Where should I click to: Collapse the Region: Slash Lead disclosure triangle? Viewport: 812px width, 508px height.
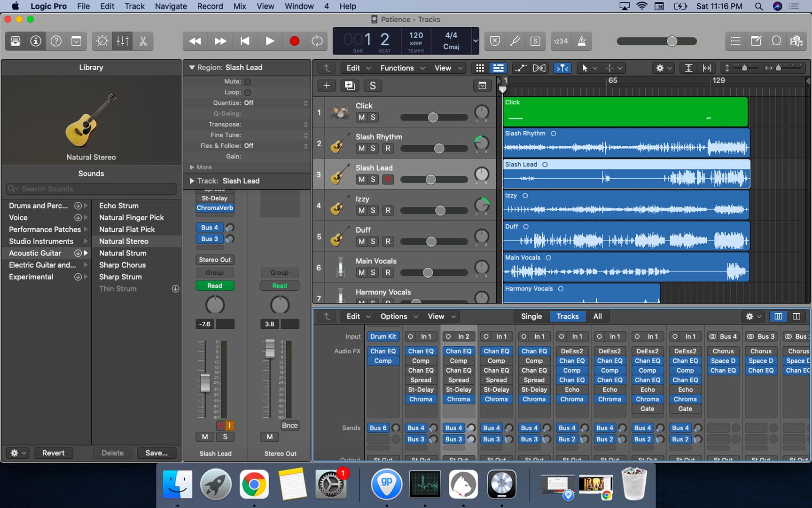point(192,67)
